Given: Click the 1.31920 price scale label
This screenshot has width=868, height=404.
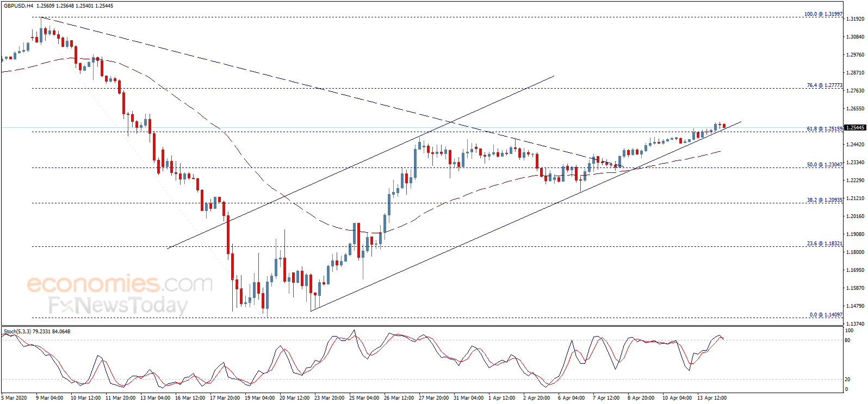Looking at the screenshot, I should [x=855, y=19].
